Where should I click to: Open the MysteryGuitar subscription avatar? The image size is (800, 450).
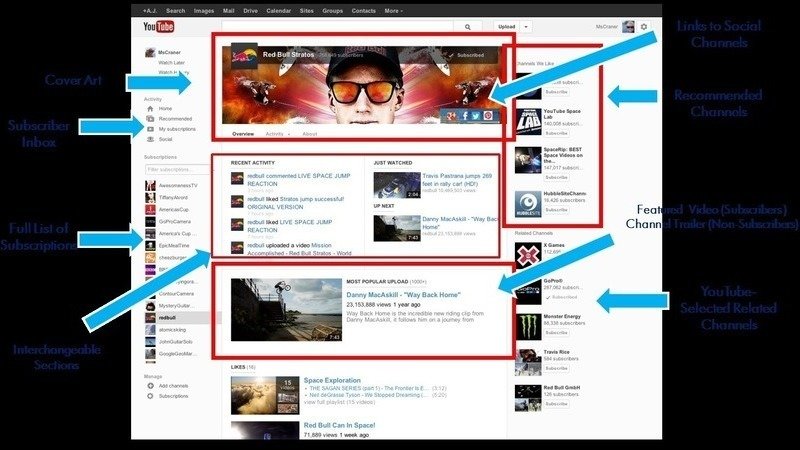tap(150, 306)
